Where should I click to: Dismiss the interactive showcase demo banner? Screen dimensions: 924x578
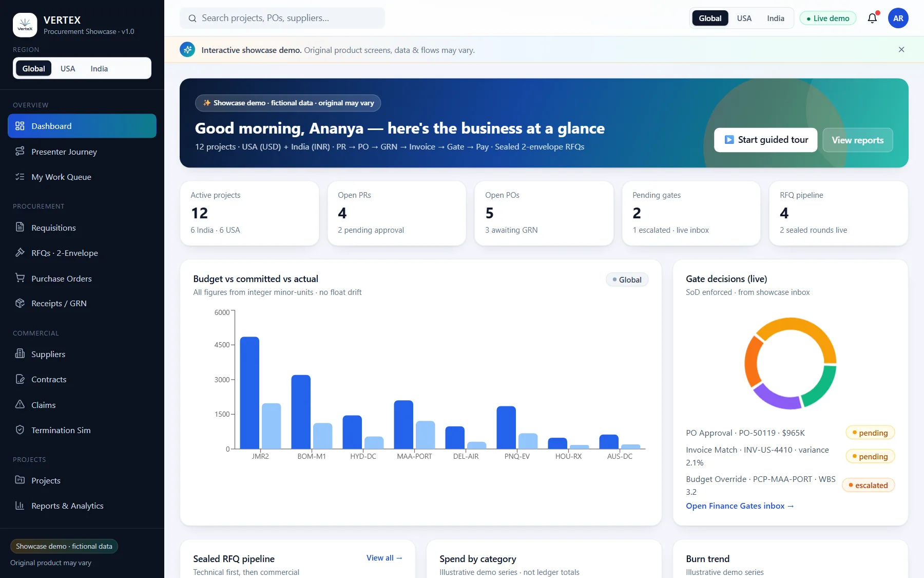901,50
